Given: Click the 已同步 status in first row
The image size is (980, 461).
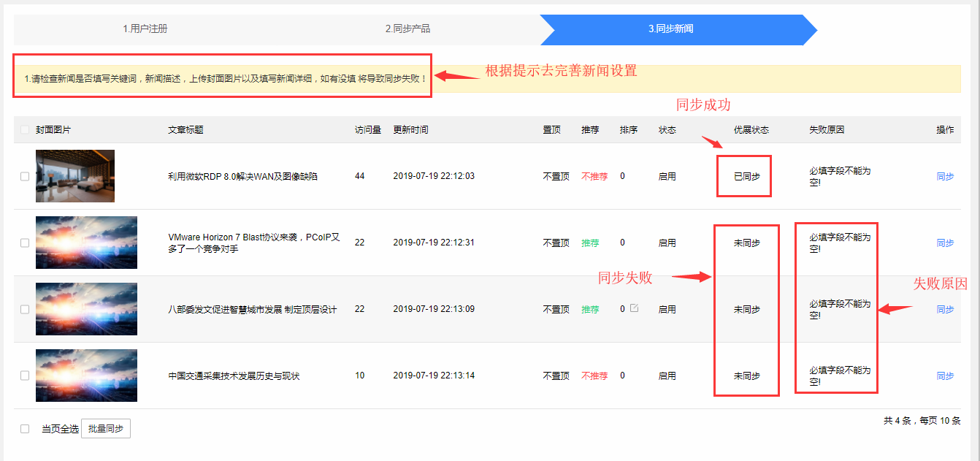Looking at the screenshot, I should coord(747,176).
